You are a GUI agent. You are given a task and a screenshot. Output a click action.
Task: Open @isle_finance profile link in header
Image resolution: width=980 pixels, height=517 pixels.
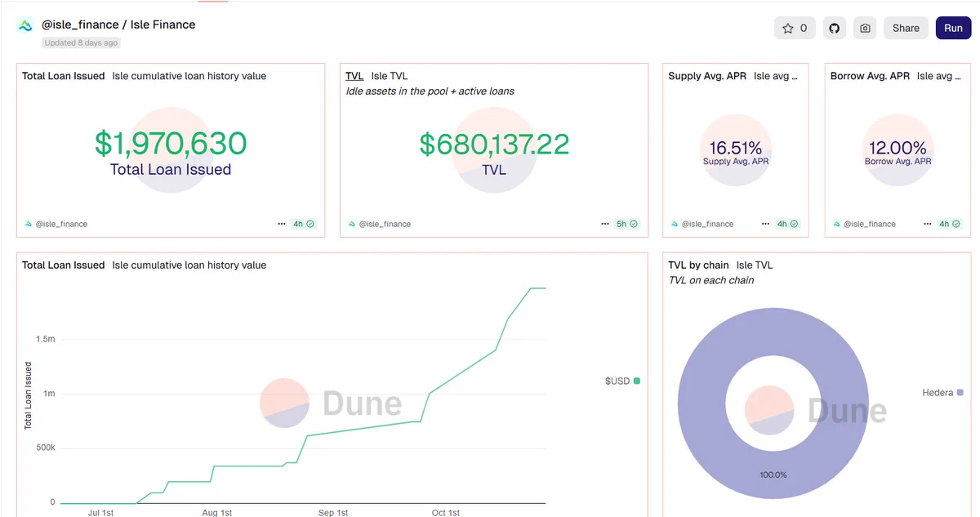(80, 25)
